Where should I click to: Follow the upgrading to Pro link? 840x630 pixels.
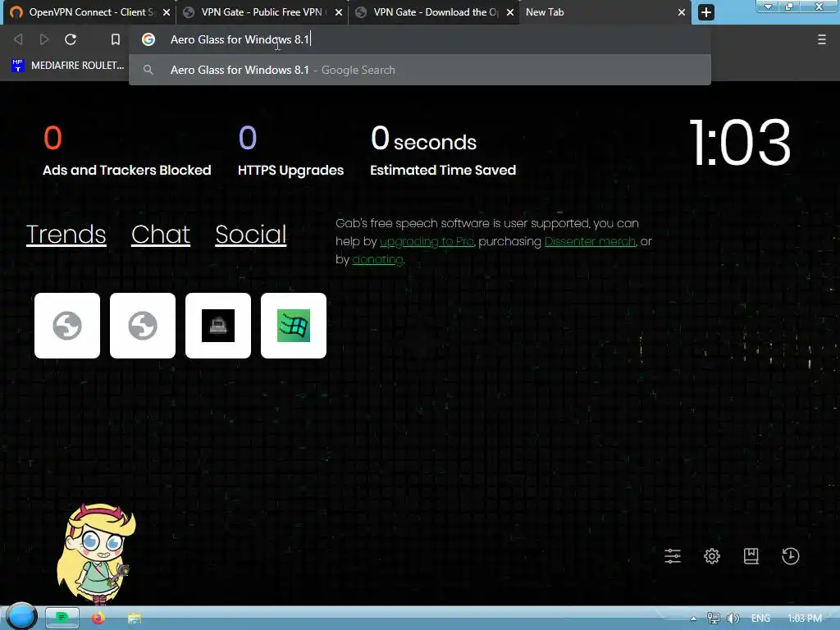click(427, 242)
